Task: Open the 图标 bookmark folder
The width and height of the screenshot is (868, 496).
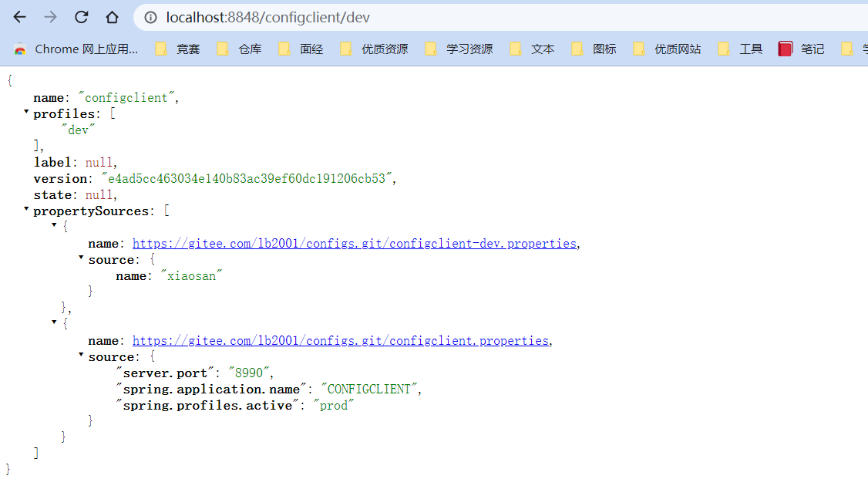Action: [x=594, y=49]
